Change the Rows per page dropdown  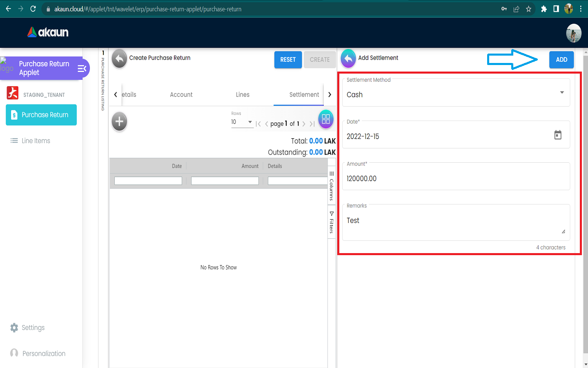242,122
